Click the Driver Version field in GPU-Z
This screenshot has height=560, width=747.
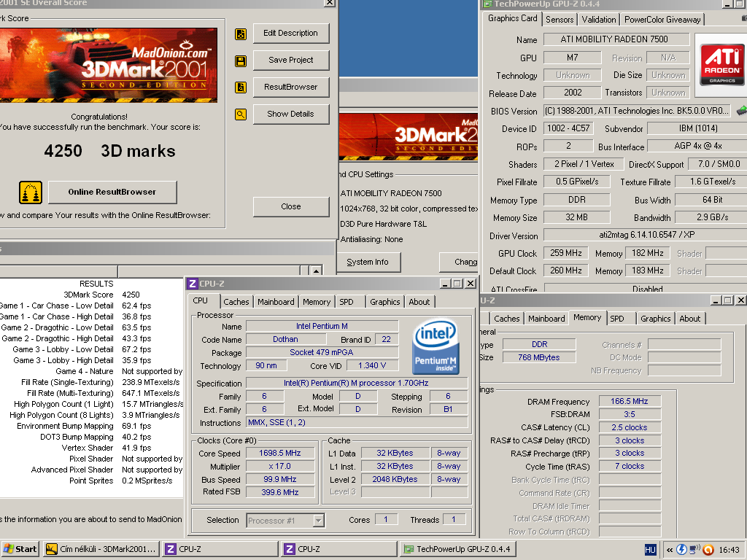tap(646, 235)
